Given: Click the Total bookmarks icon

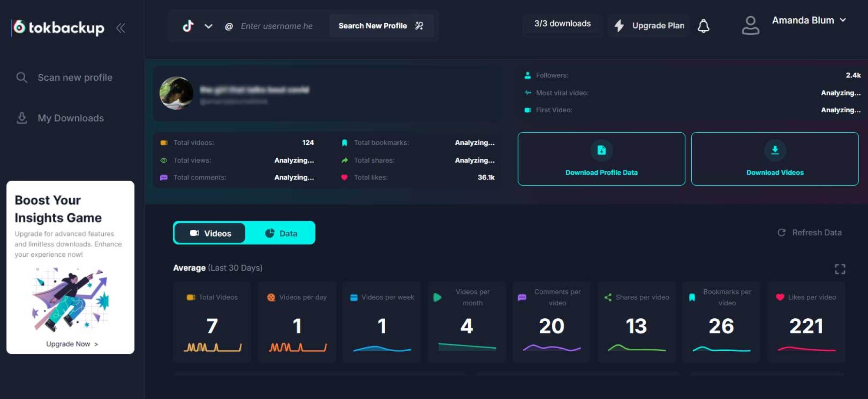Looking at the screenshot, I should [344, 143].
